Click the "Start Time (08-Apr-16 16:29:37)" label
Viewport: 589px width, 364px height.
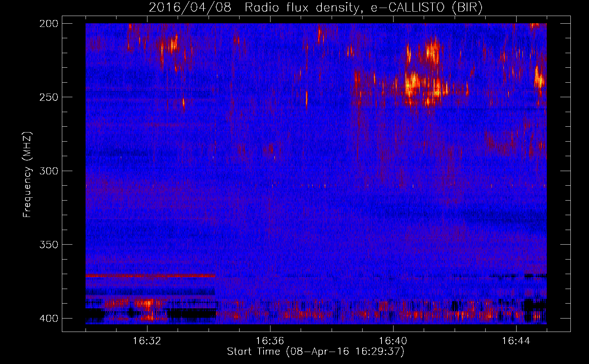[x=316, y=352]
